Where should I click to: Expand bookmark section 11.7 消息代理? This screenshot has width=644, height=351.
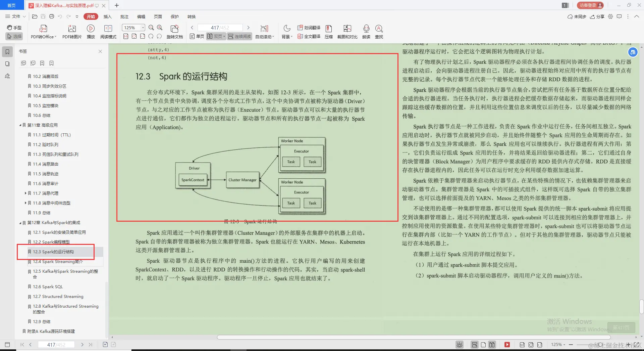coord(26,193)
